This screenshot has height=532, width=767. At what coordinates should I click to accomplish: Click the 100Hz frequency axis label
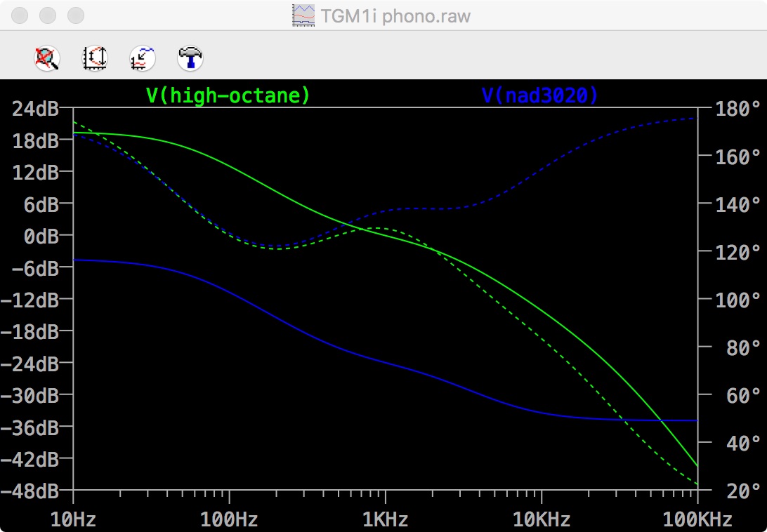(x=230, y=519)
